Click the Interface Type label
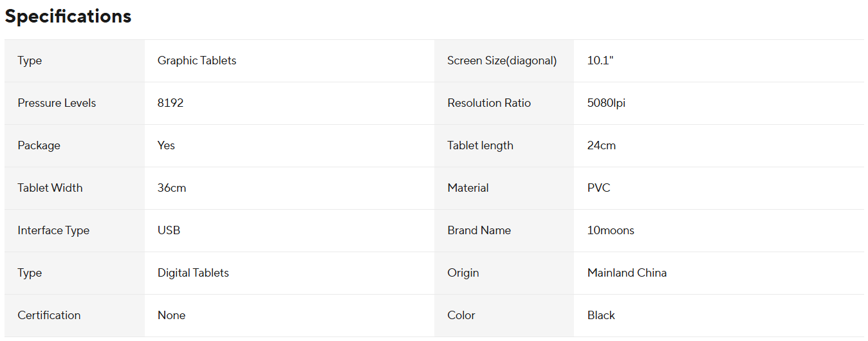 coord(53,230)
